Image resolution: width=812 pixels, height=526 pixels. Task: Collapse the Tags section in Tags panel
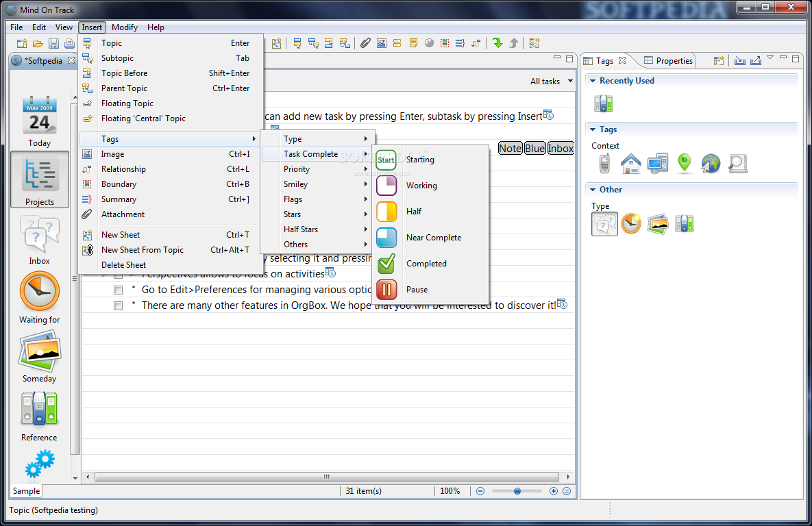click(x=593, y=129)
